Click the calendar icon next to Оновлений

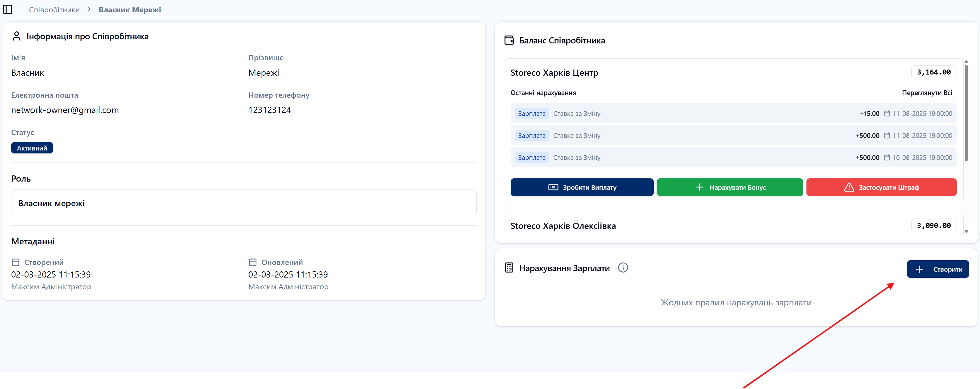coord(253,262)
